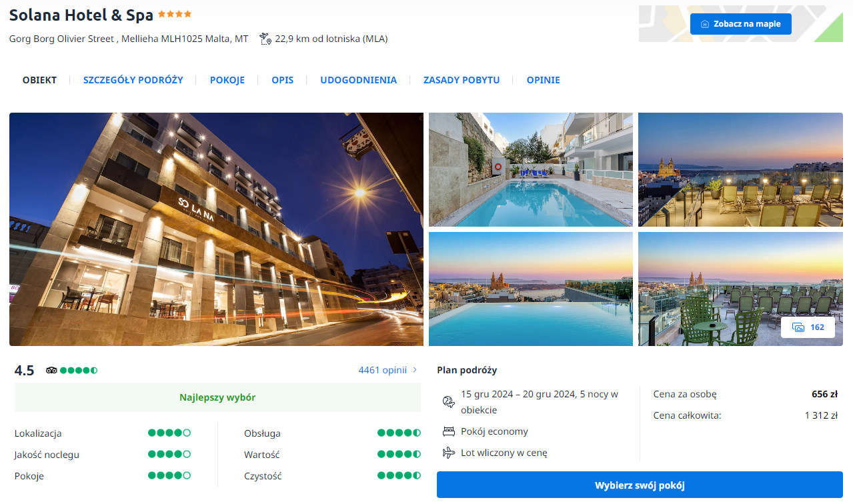
Task: Click the 1 312 zł total price
Action: (821, 415)
